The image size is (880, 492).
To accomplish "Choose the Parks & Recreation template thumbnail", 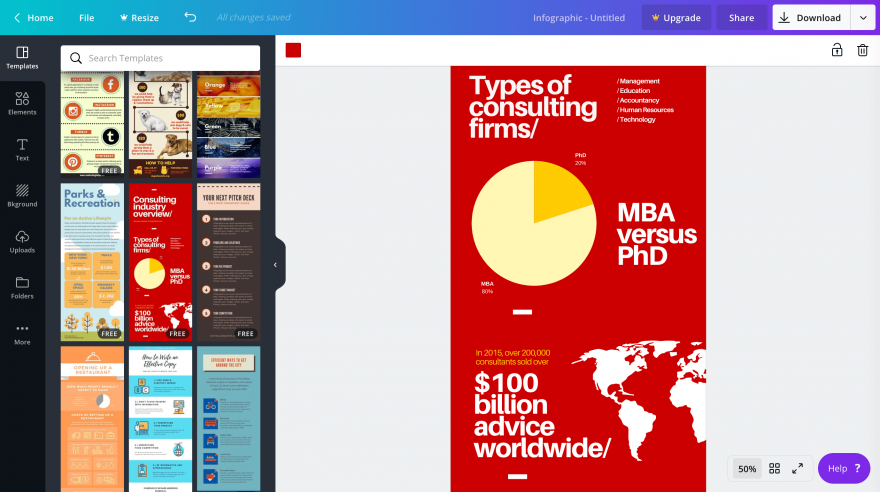I will click(92, 262).
